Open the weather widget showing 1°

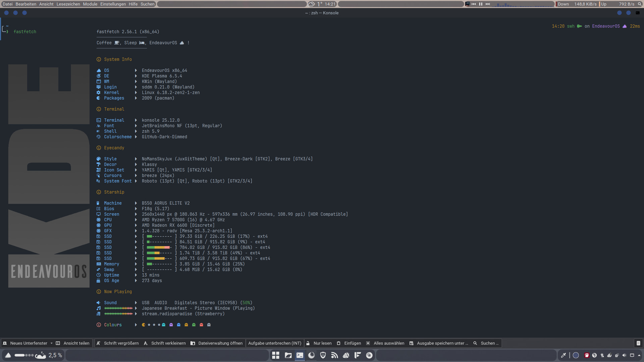[316, 4]
